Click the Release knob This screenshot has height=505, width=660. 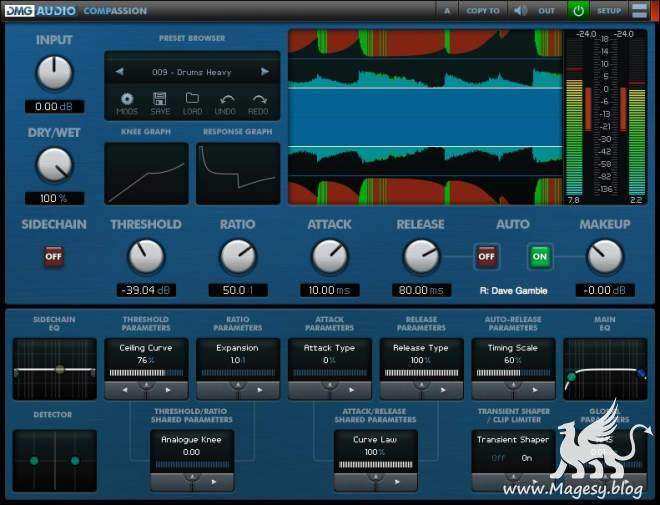421,256
